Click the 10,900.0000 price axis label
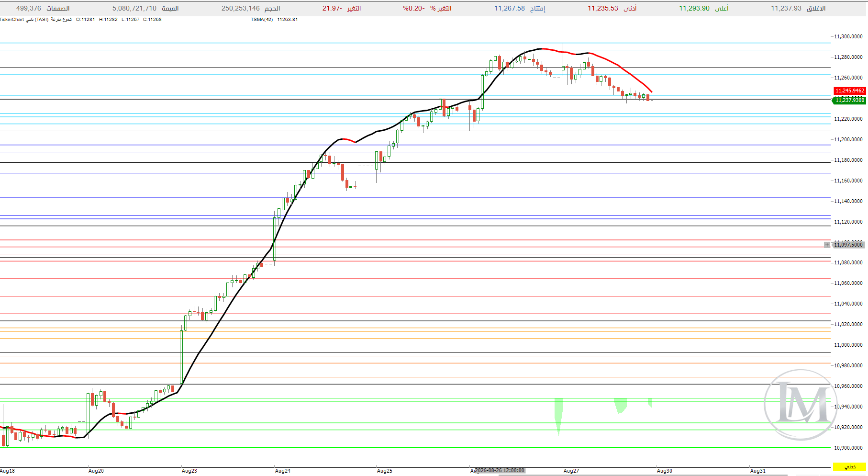Image resolution: width=868 pixels, height=476 pixels. pos(848,448)
